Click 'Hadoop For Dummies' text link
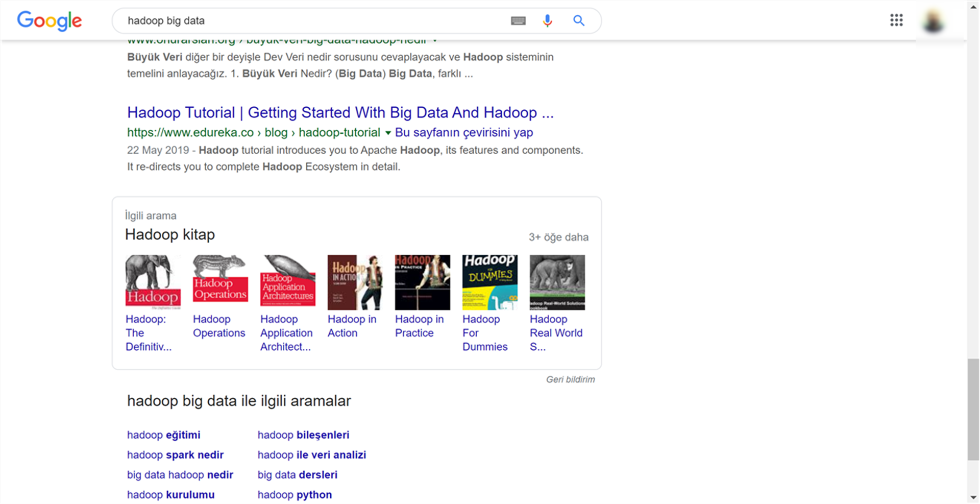 coord(485,333)
